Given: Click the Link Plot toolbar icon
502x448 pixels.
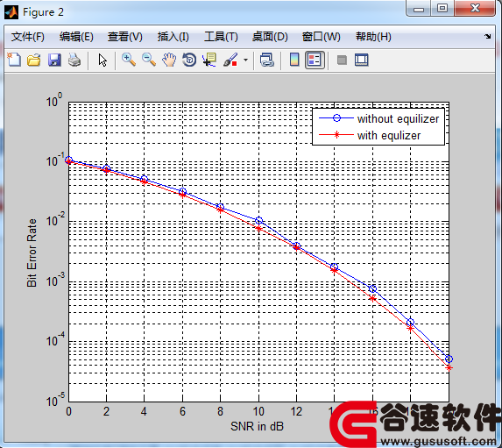Looking at the screenshot, I should click(266, 60).
